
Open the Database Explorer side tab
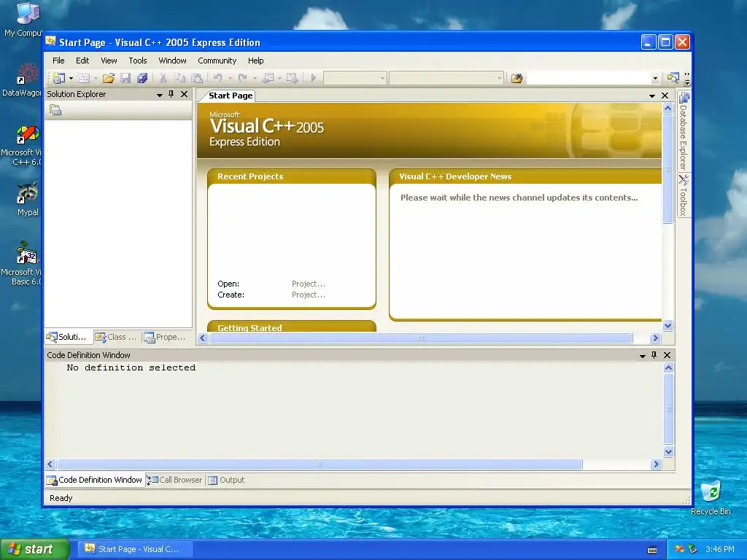tap(684, 132)
